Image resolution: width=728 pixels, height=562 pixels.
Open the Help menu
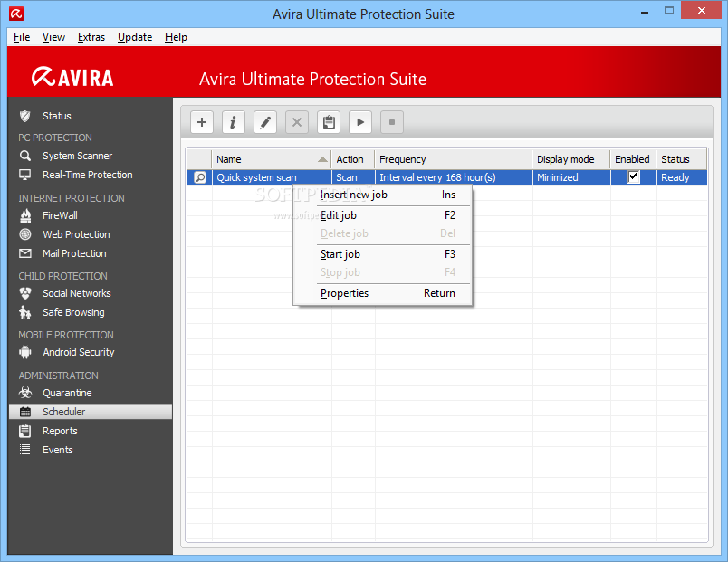(176, 37)
